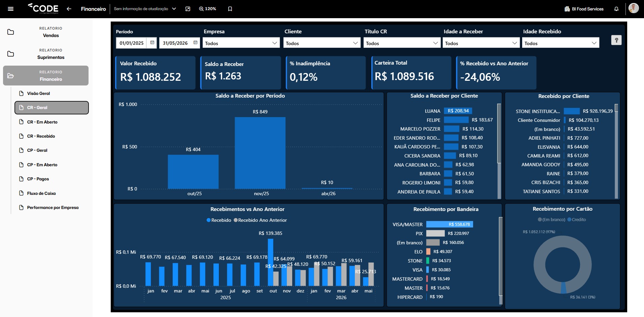Expand the Idade a Receber dropdown
This screenshot has height=317, width=644.
(481, 43)
